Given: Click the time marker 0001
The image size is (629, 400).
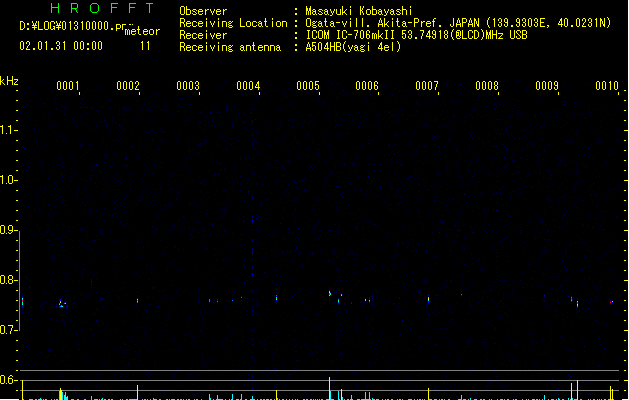Looking at the screenshot, I should pos(67,86).
